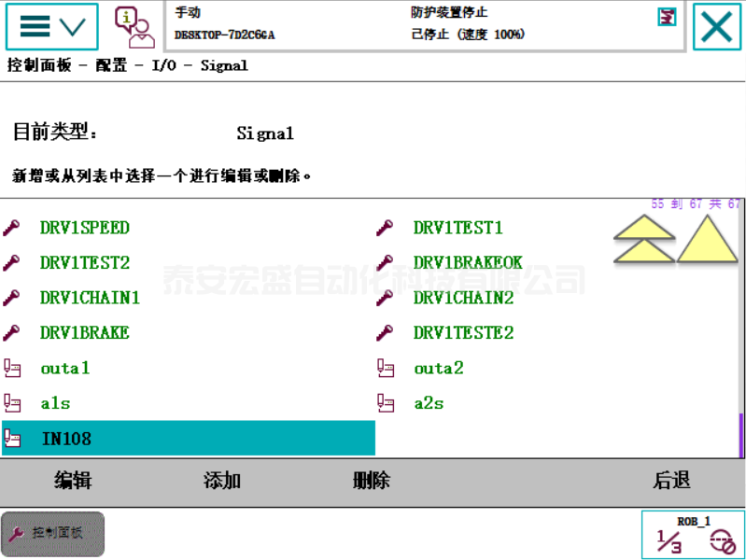This screenshot has width=746, height=560.
Task: Click the signal icon beside IN108
Action: click(12, 438)
